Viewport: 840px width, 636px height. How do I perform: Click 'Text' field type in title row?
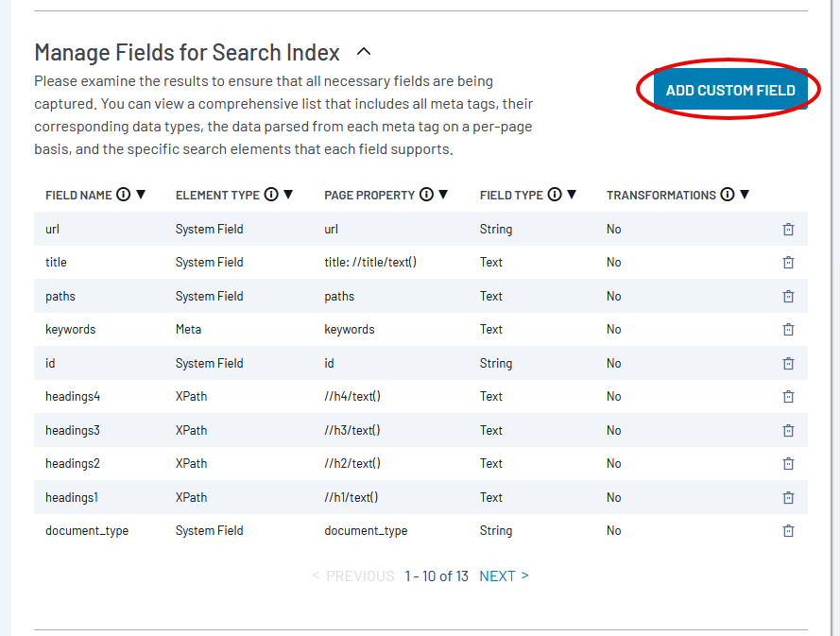(x=491, y=262)
